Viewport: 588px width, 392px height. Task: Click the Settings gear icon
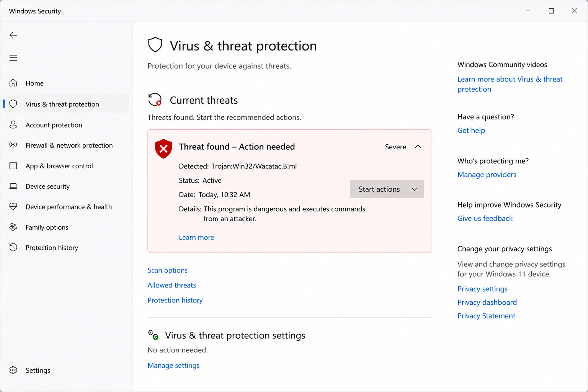13,370
